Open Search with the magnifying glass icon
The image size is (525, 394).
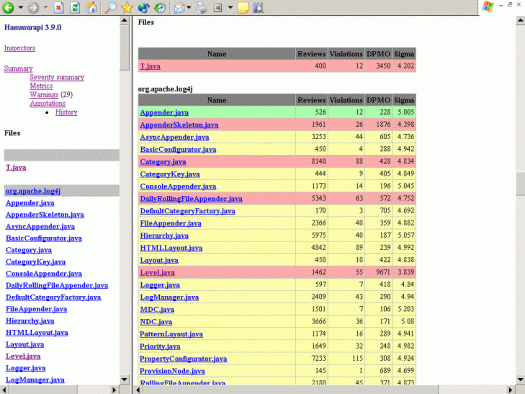(110, 7)
